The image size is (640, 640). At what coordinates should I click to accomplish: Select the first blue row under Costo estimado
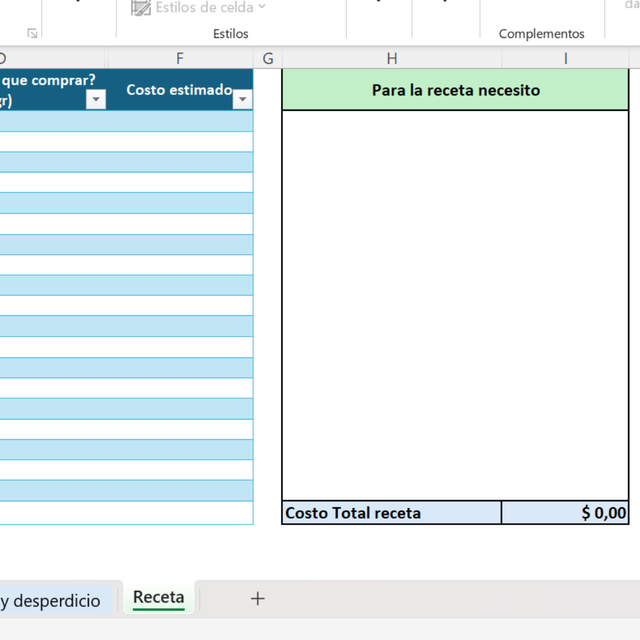click(x=180, y=121)
